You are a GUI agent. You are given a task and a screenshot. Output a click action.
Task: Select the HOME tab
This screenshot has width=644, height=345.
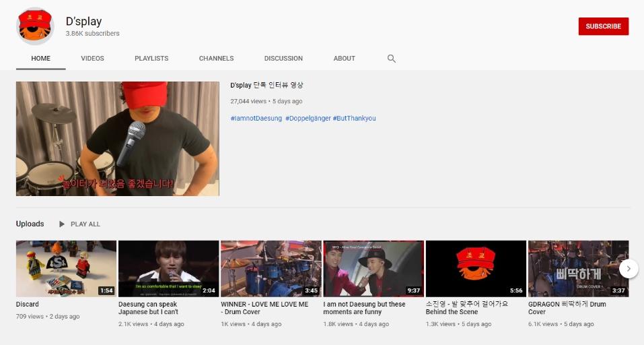[x=40, y=59]
